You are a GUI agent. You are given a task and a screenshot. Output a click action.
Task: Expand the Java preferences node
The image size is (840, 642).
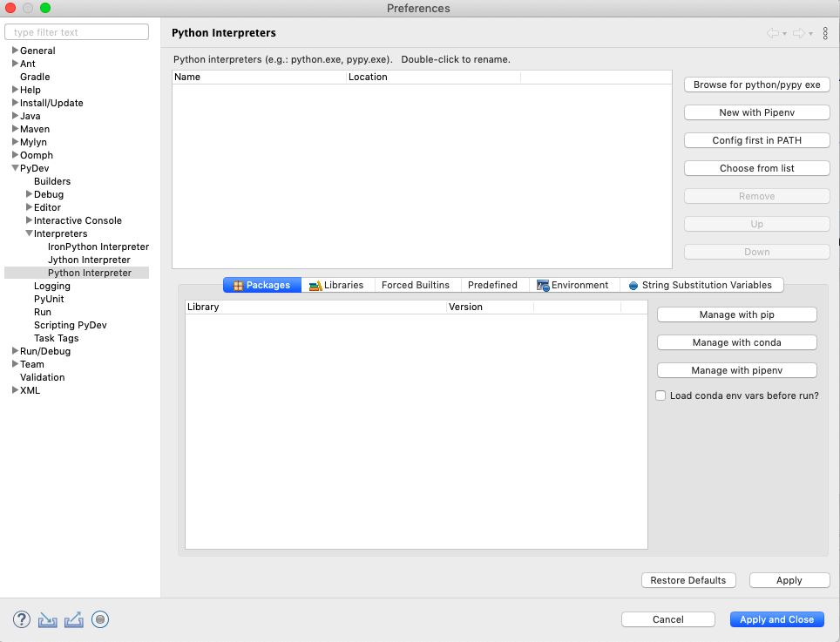[15, 116]
